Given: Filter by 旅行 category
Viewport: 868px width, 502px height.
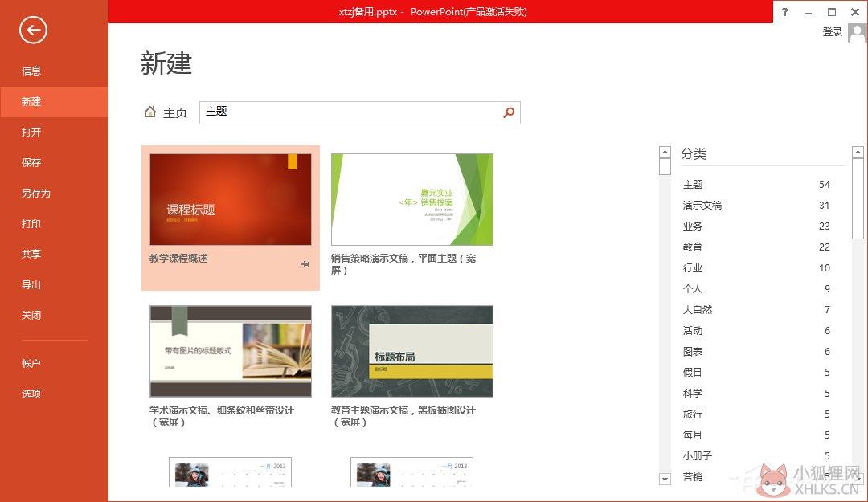Looking at the screenshot, I should click(x=756, y=414).
